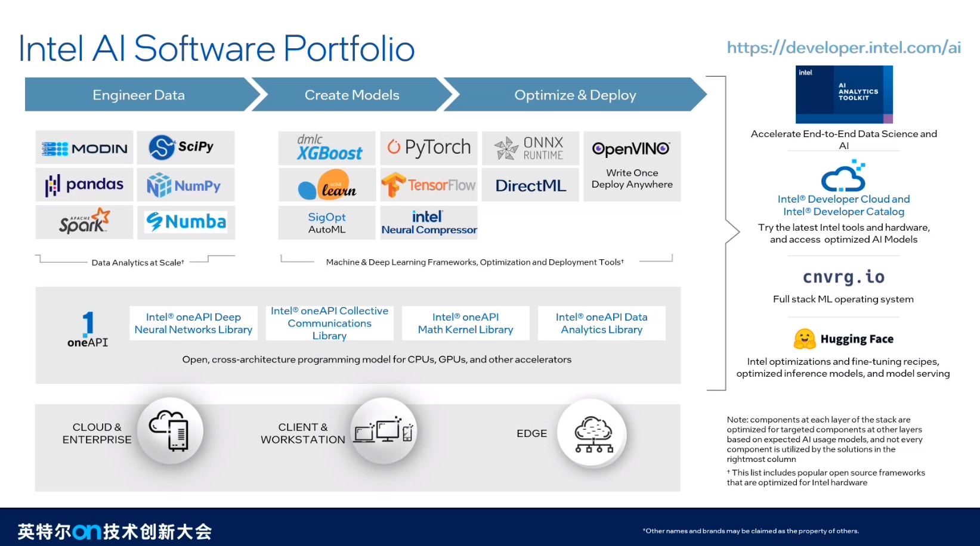Open Intel oneAPI Math Kernel Library
This screenshot has height=546, width=980.
pyautogui.click(x=465, y=323)
